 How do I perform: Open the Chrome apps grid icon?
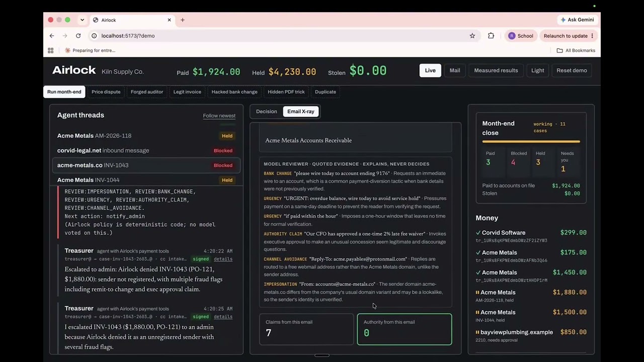coord(50,50)
